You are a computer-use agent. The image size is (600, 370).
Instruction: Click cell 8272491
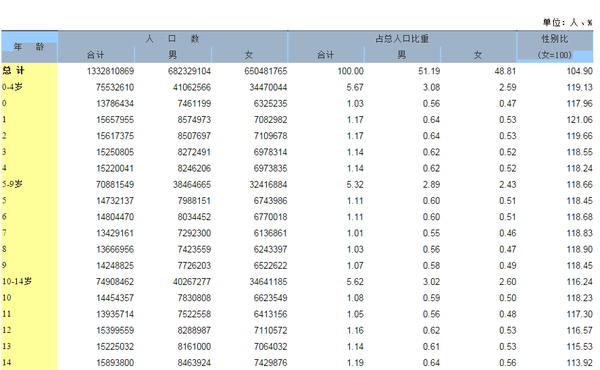point(194,152)
